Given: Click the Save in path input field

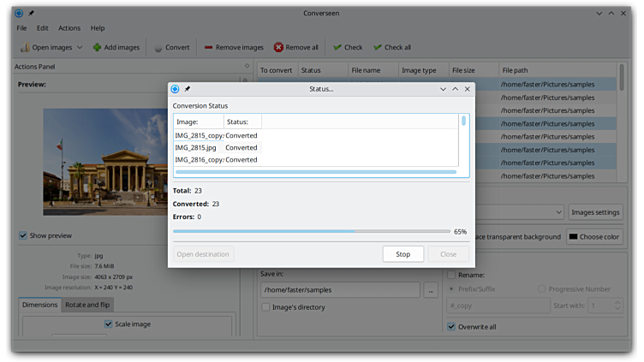Looking at the screenshot, I should 340,290.
